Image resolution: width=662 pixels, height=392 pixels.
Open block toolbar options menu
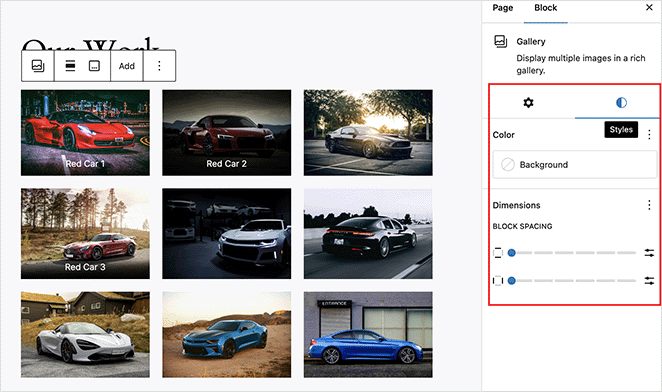point(159,66)
